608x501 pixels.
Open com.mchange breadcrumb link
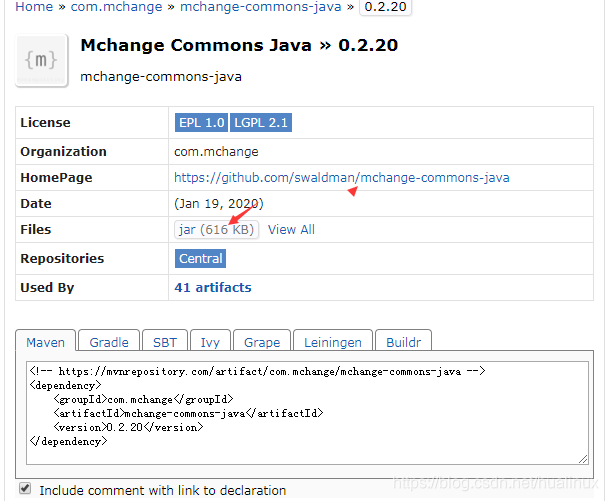[x=116, y=7]
